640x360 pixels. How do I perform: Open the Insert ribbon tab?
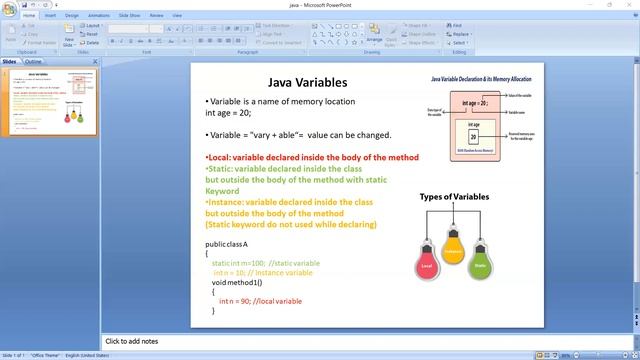pyautogui.click(x=51, y=16)
